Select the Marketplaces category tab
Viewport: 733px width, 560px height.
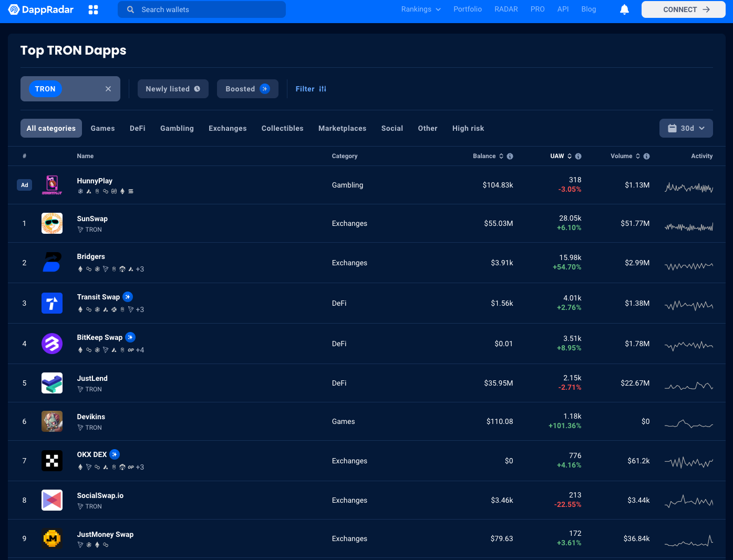point(342,128)
